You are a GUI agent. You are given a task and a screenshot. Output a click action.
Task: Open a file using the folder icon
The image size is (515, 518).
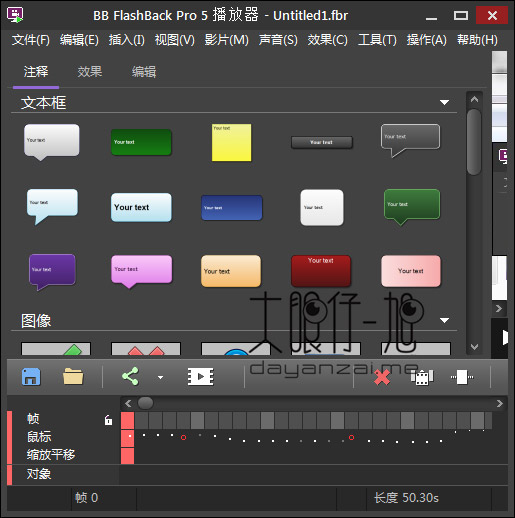click(73, 376)
